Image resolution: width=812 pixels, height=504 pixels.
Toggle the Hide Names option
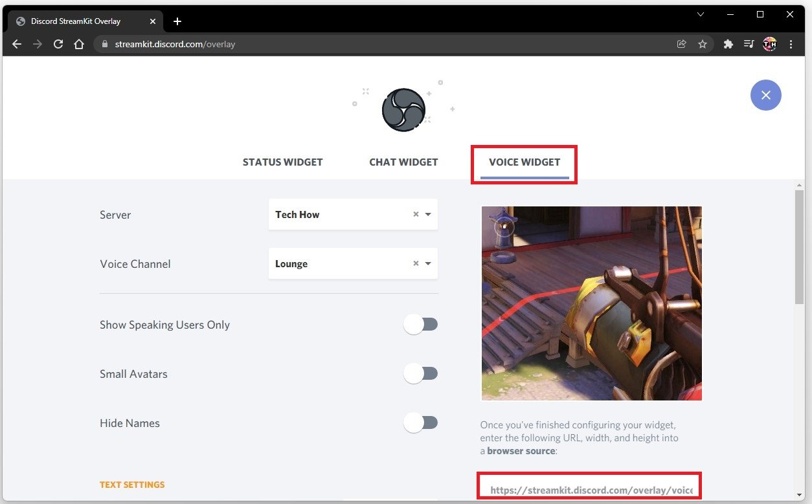[x=421, y=423]
